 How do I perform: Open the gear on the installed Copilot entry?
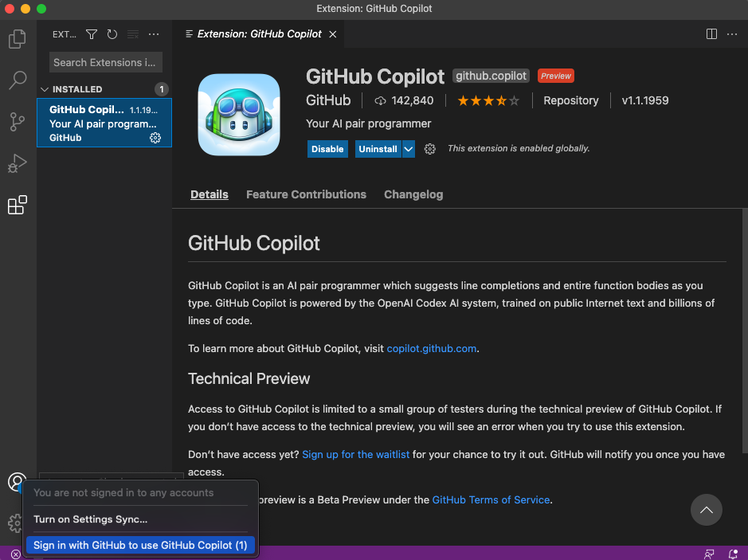click(x=155, y=138)
